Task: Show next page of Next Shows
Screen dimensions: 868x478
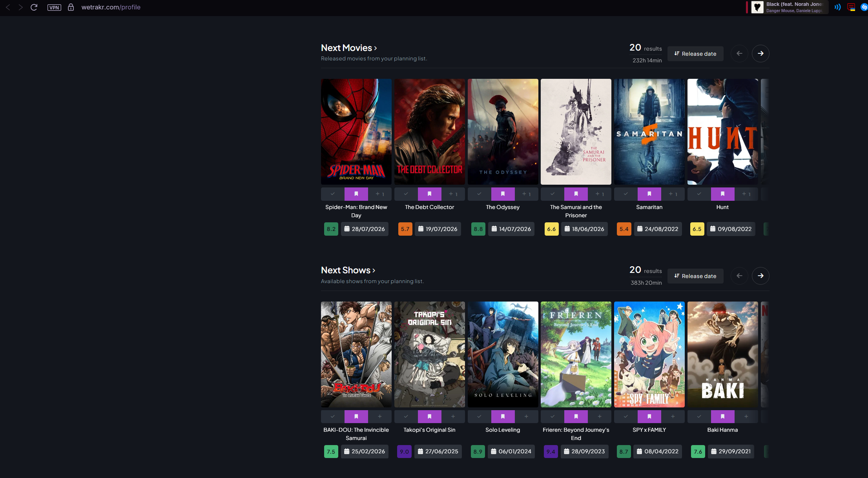Action: (x=760, y=276)
